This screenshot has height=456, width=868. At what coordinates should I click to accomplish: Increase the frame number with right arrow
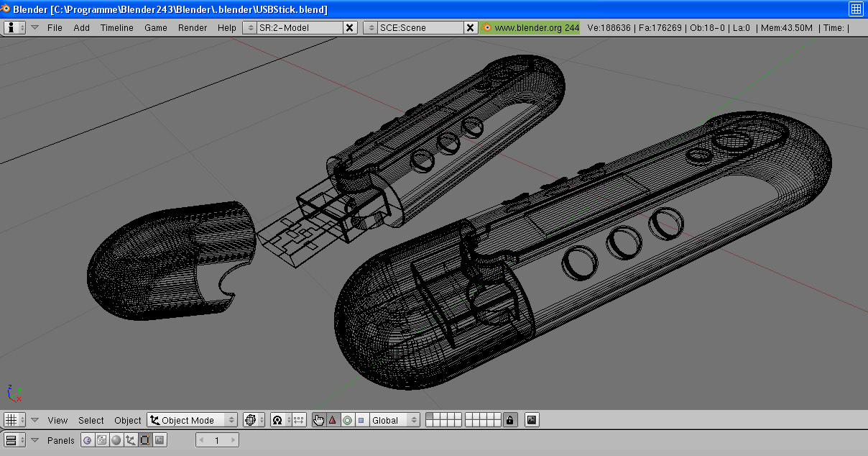pyautogui.click(x=234, y=440)
